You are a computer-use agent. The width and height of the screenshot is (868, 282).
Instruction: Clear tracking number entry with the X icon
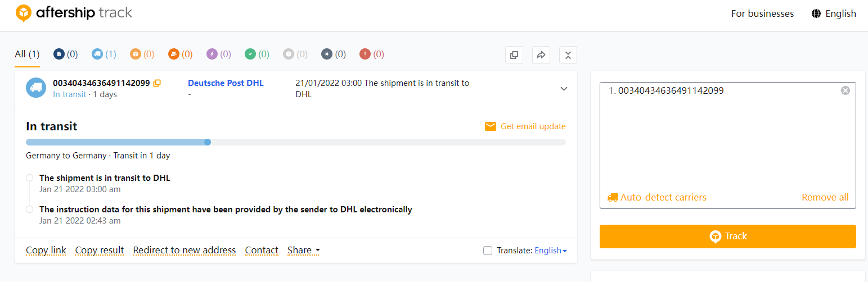845,90
